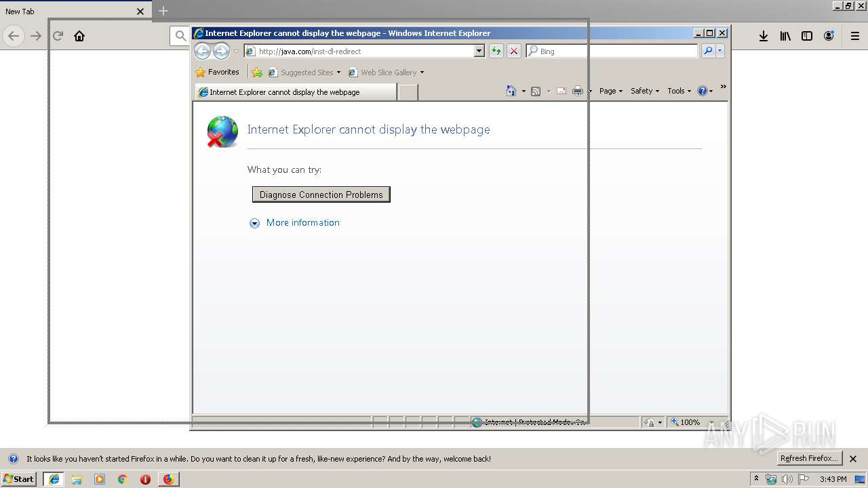Dismiss the Firefox notification bar
This screenshot has width=868, height=488.
[x=853, y=459]
